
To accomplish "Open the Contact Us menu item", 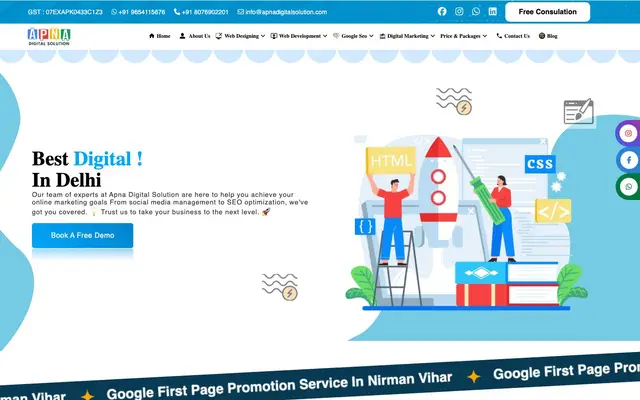I will [x=513, y=36].
